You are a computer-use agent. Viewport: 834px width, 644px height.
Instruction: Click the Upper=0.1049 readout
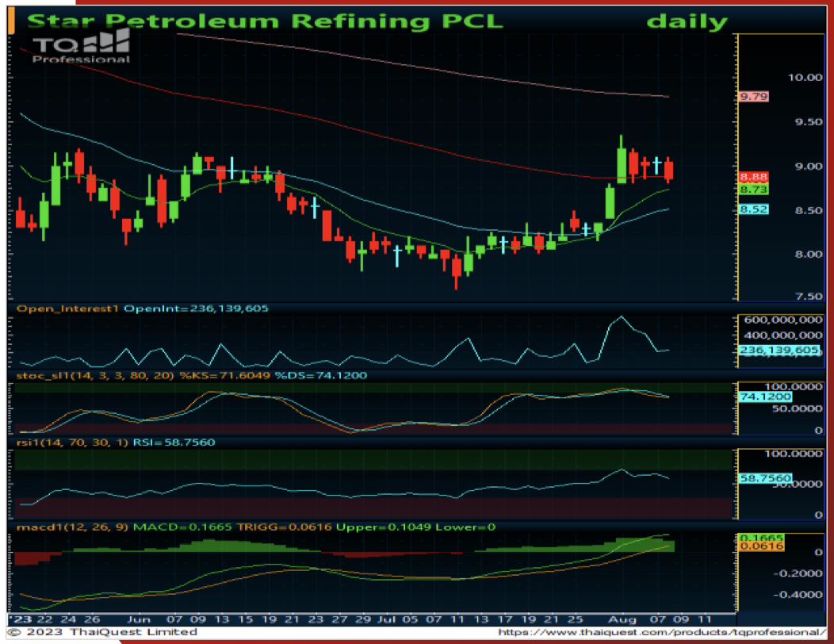click(384, 527)
